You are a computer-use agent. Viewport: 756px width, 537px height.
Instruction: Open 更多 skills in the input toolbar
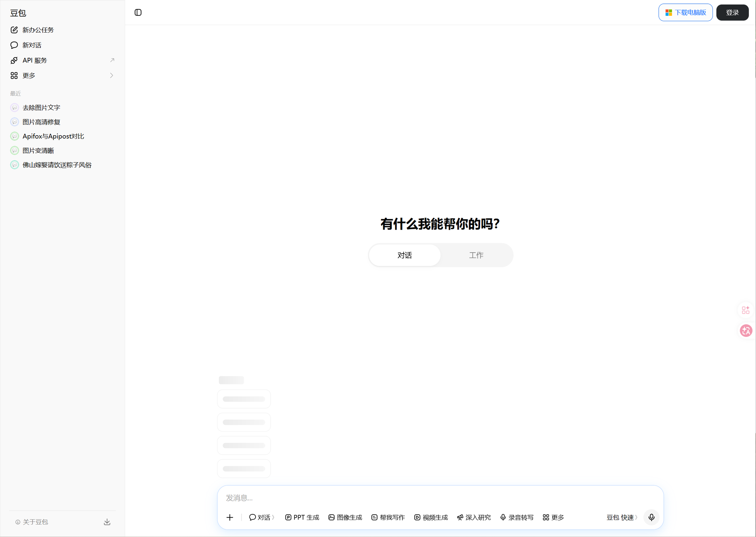coord(553,517)
